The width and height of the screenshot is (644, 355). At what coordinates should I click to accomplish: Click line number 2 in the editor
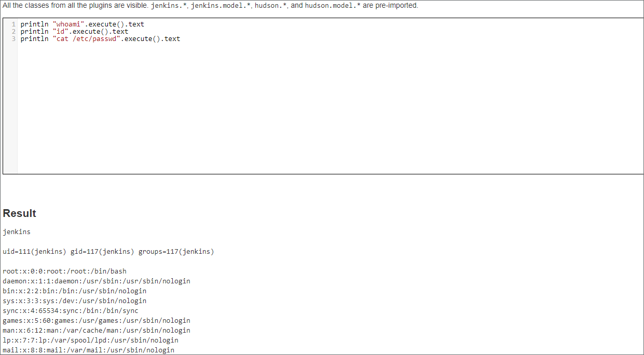click(x=13, y=31)
